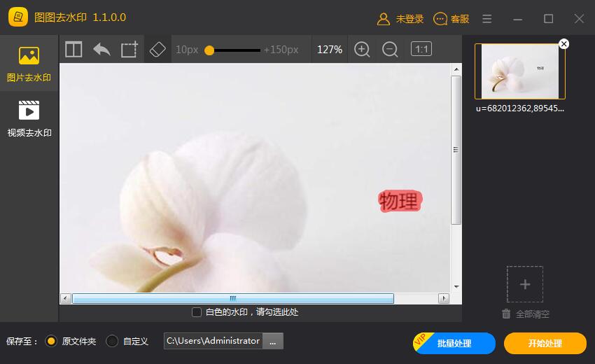The height and width of the screenshot is (364, 595).
Task: Click the brush size slider handle
Action: pyautogui.click(x=209, y=50)
